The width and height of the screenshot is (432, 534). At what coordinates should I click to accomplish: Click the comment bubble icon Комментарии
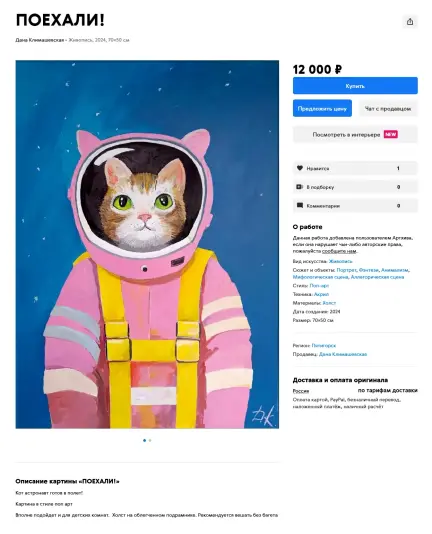click(x=300, y=205)
